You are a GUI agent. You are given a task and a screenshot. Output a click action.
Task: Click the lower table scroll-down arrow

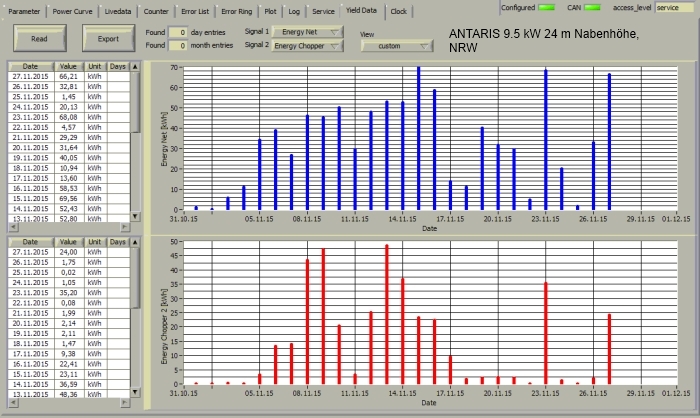(135, 392)
